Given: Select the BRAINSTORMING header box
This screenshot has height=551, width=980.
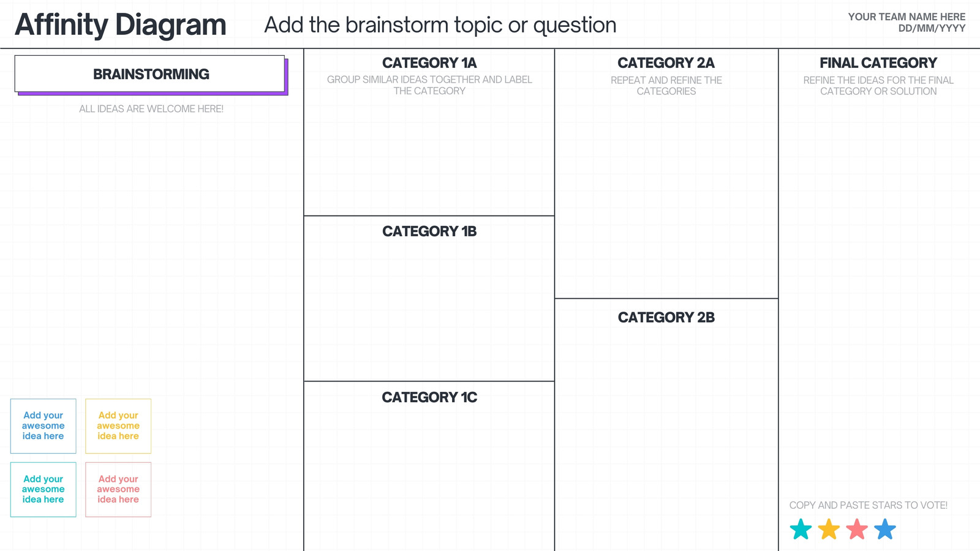Looking at the screenshot, I should coord(151,75).
